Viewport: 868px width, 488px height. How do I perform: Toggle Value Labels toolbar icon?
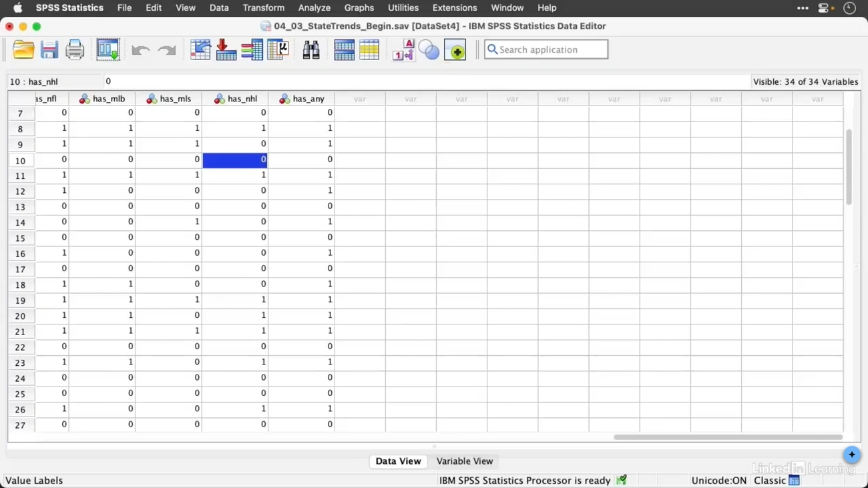click(403, 50)
